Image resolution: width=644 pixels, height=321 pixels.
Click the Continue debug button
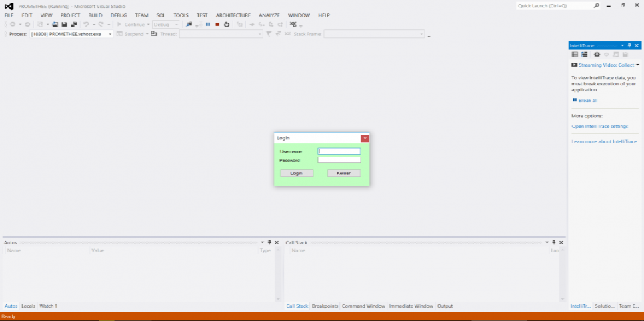click(x=131, y=24)
